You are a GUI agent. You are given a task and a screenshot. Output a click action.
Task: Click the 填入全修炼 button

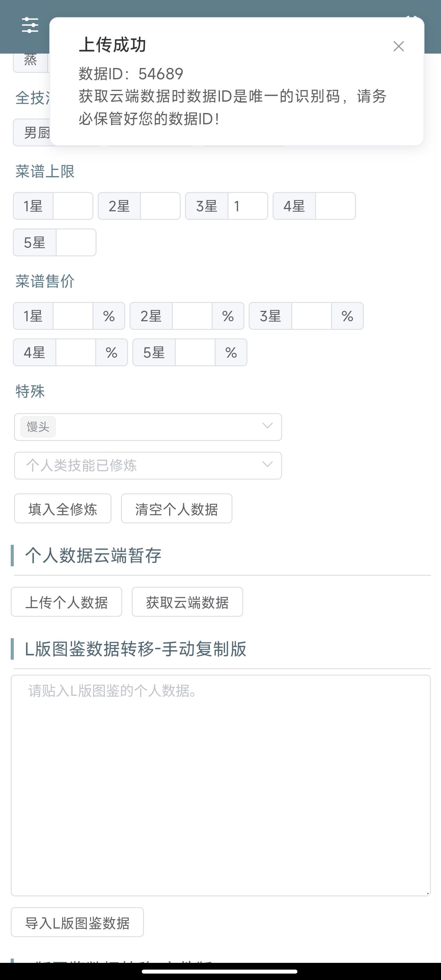63,509
